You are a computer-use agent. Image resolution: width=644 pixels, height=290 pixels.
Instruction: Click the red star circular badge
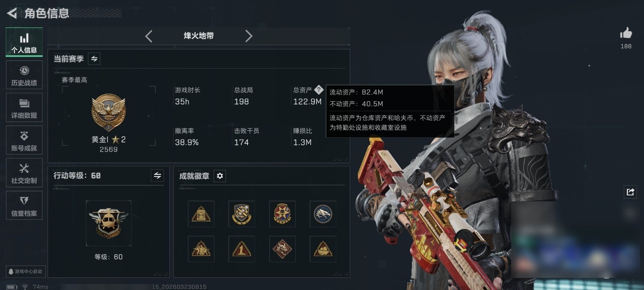[282, 214]
